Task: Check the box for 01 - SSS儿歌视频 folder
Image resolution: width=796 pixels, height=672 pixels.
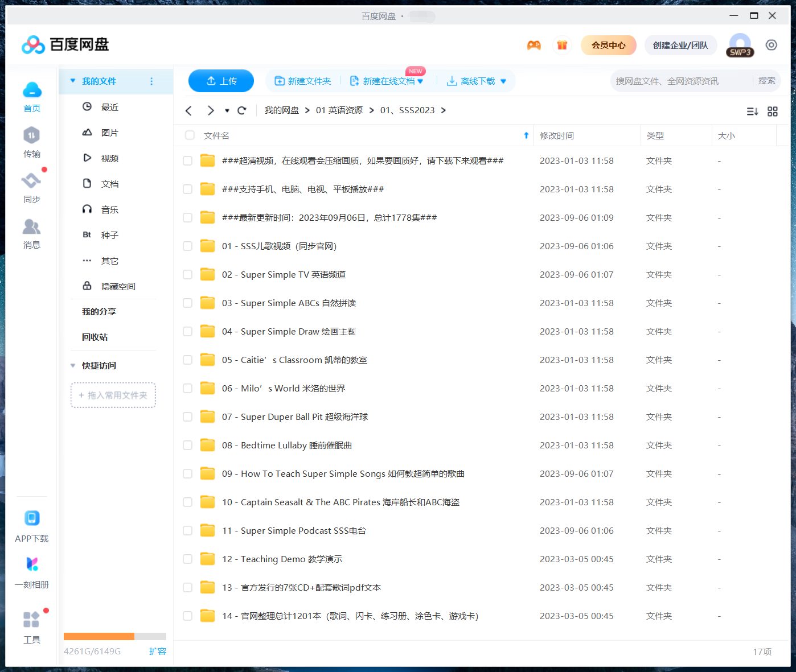Action: click(x=187, y=246)
